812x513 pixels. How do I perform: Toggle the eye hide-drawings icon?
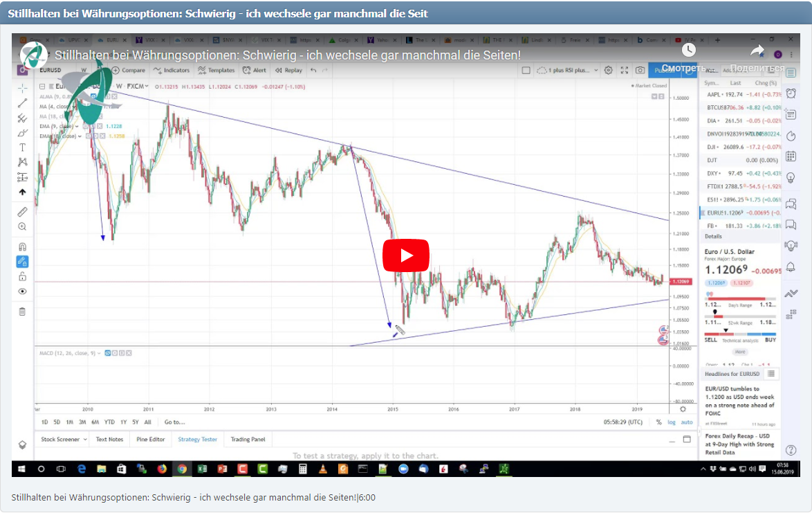tap(22, 291)
